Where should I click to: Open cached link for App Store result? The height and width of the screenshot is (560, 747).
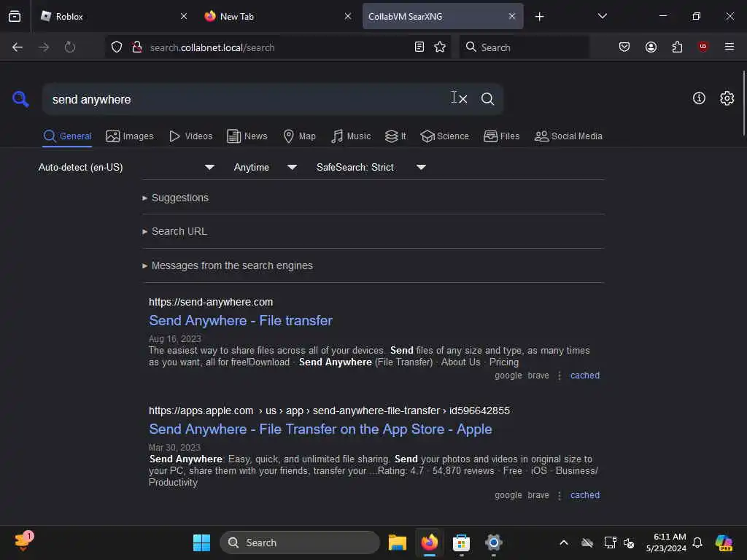(x=584, y=495)
